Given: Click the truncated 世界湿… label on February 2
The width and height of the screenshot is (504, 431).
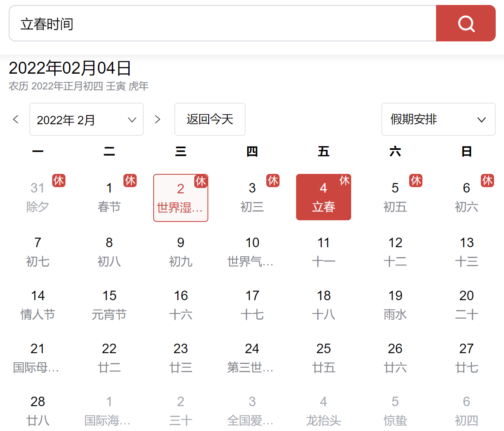Looking at the screenshot, I should click(x=181, y=207).
